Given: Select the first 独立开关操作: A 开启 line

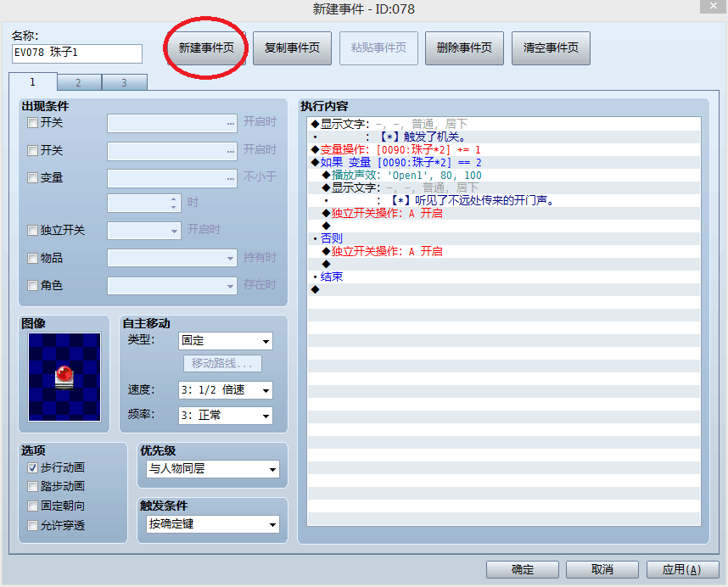Looking at the screenshot, I should point(504,213).
